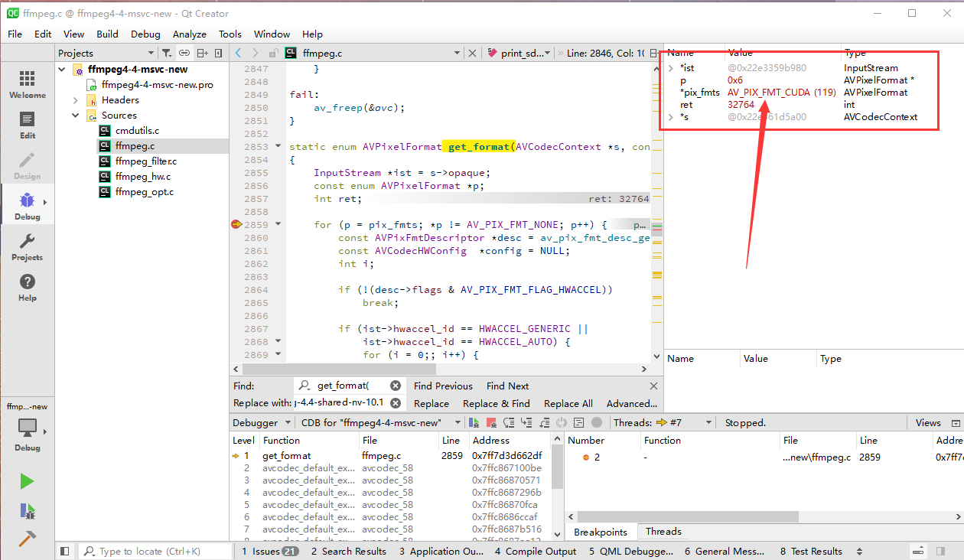The image size is (964, 560).
Task: Click the Start Debugging run icon
Action: click(x=27, y=510)
